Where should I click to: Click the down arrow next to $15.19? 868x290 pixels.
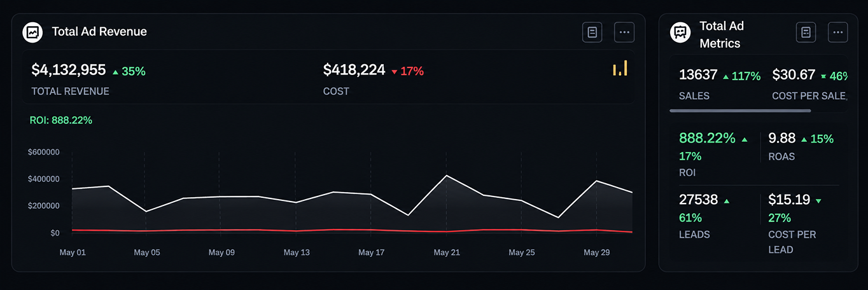[818, 201]
